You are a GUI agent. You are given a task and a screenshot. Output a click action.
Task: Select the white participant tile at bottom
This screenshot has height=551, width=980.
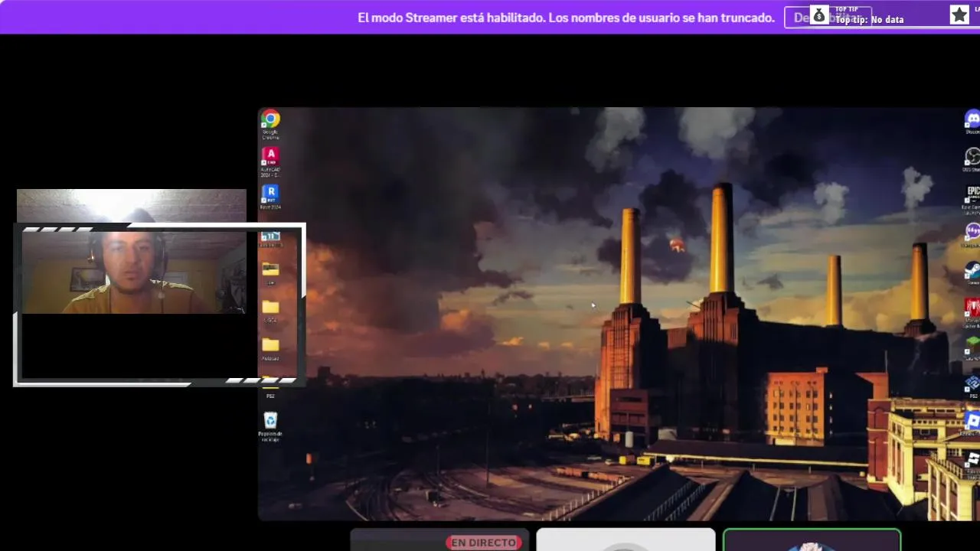626,540
